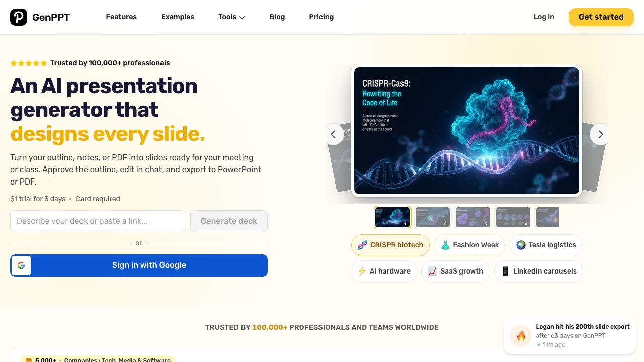Click the fire icon in export notification
Image resolution: width=644 pixels, height=362 pixels.
(x=521, y=336)
